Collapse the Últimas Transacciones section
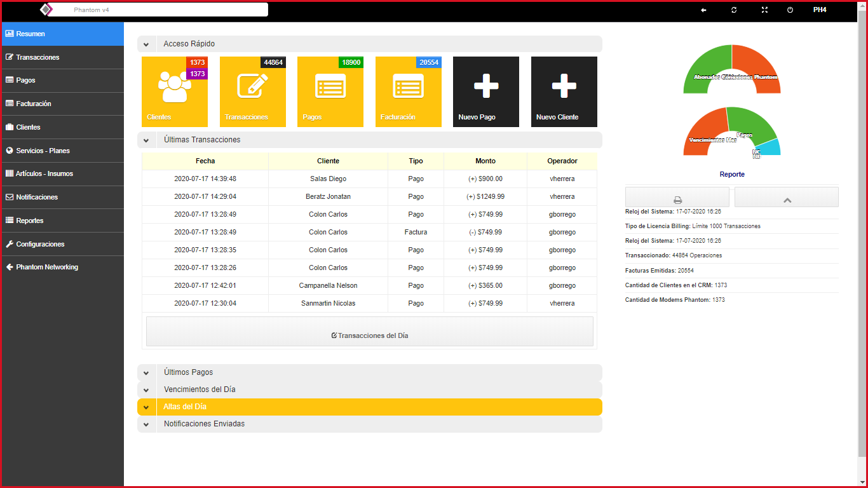 point(146,140)
